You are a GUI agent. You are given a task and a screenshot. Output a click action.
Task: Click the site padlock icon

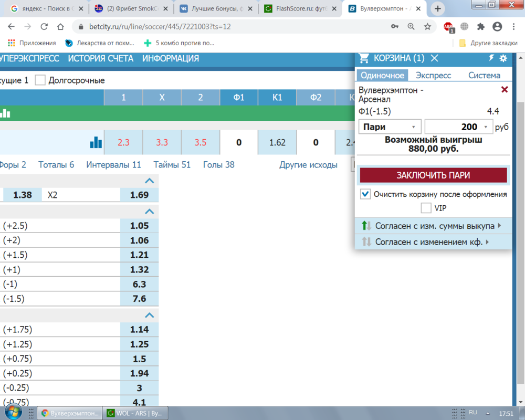click(x=81, y=26)
